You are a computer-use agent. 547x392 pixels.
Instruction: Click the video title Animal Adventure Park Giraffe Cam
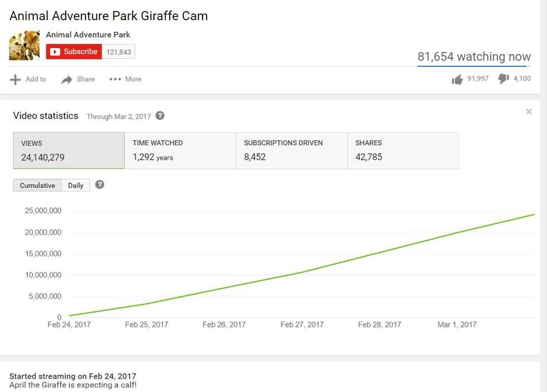coord(108,16)
